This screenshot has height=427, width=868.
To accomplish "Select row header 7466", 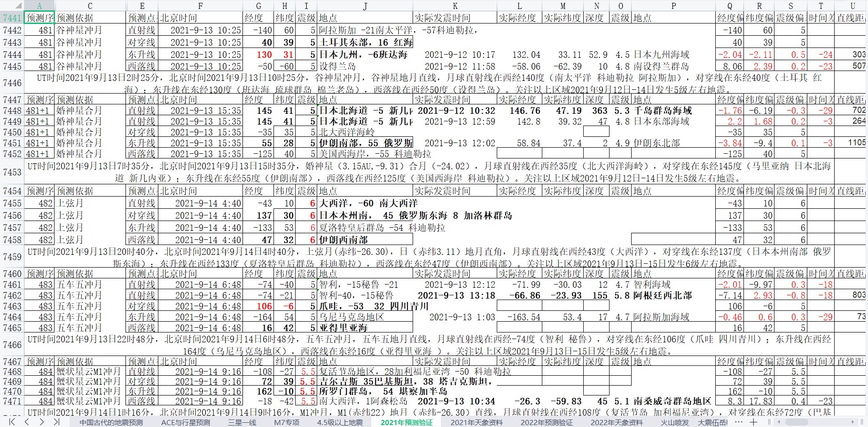I will [12, 345].
